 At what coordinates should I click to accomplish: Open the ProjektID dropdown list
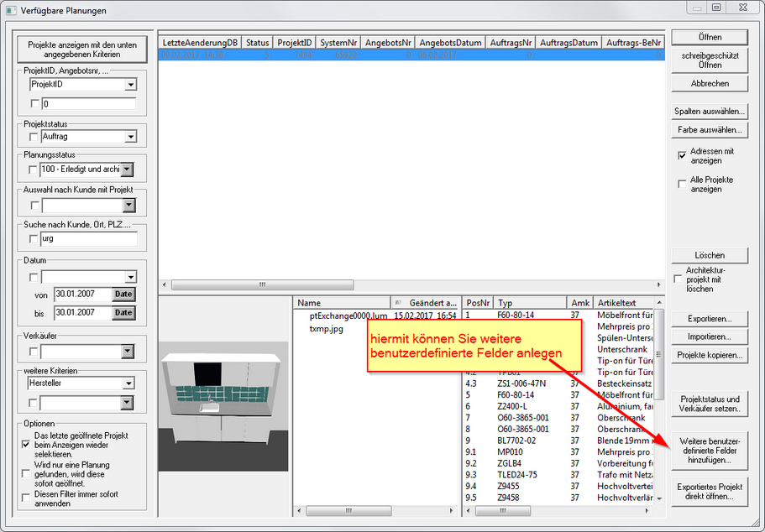[130, 85]
